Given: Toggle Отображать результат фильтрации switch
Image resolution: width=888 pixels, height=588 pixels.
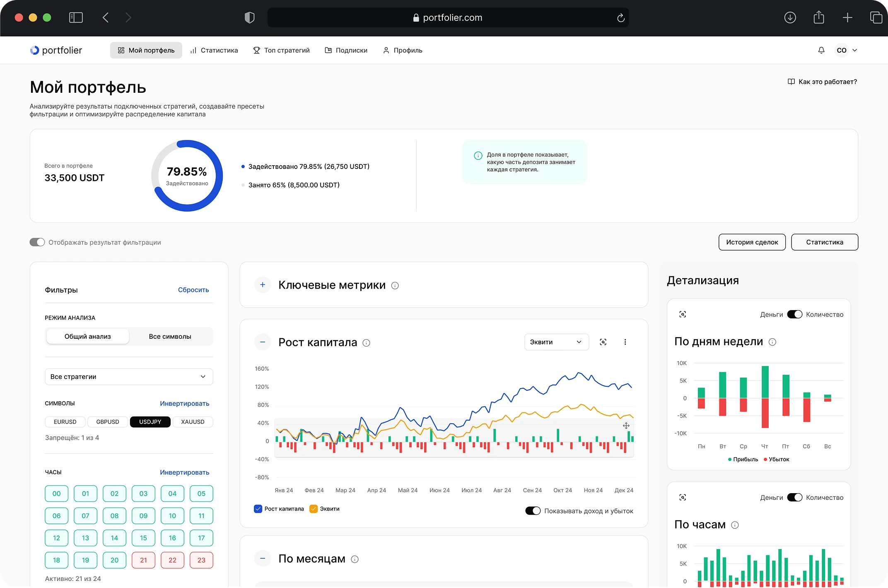Looking at the screenshot, I should 37,242.
